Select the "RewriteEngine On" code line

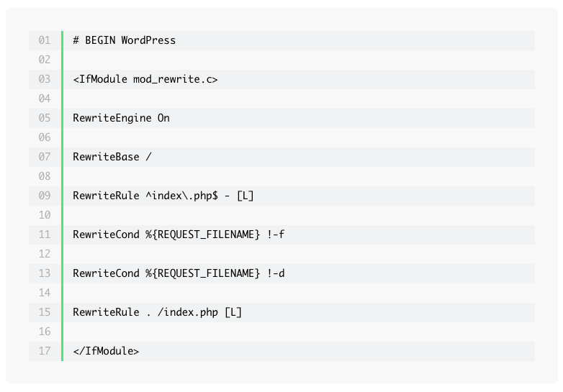[x=121, y=118]
